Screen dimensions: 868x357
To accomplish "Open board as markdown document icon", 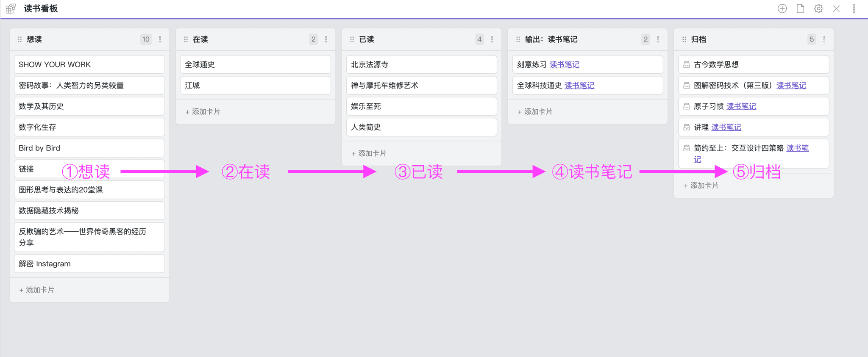I will point(800,8).
